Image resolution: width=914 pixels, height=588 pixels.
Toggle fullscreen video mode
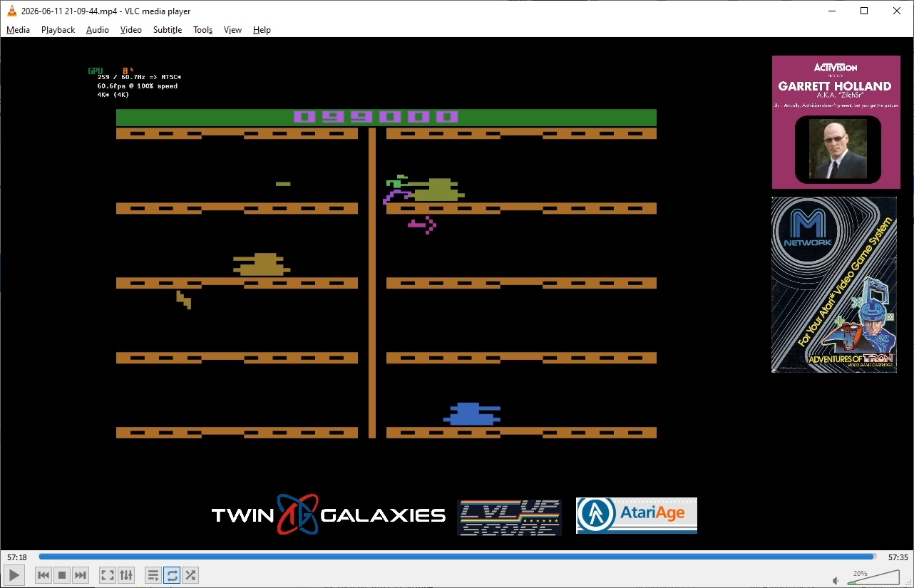pos(108,575)
